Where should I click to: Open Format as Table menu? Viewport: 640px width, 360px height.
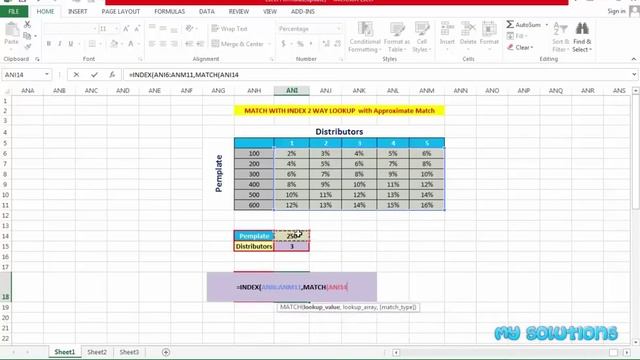pyautogui.click(x=396, y=37)
